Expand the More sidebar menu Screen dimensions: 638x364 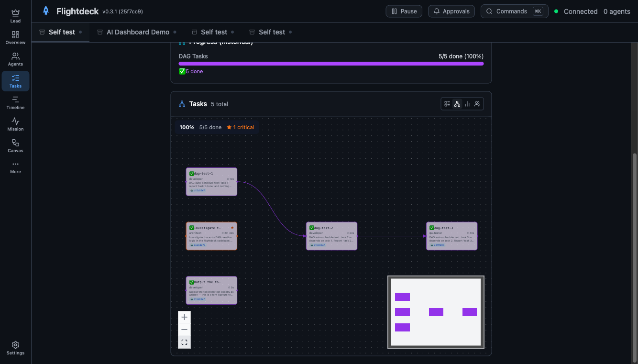[x=15, y=166]
